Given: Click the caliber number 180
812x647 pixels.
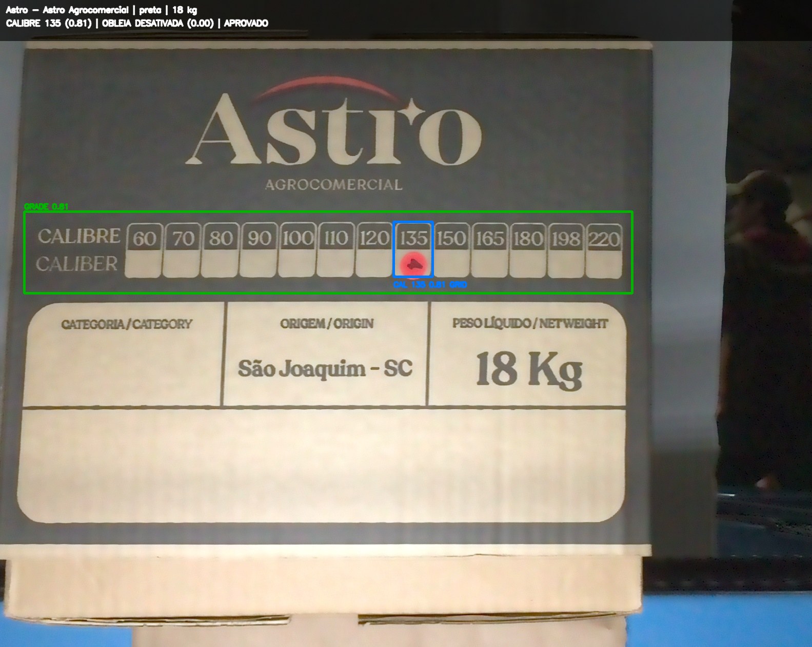Looking at the screenshot, I should click(528, 239).
